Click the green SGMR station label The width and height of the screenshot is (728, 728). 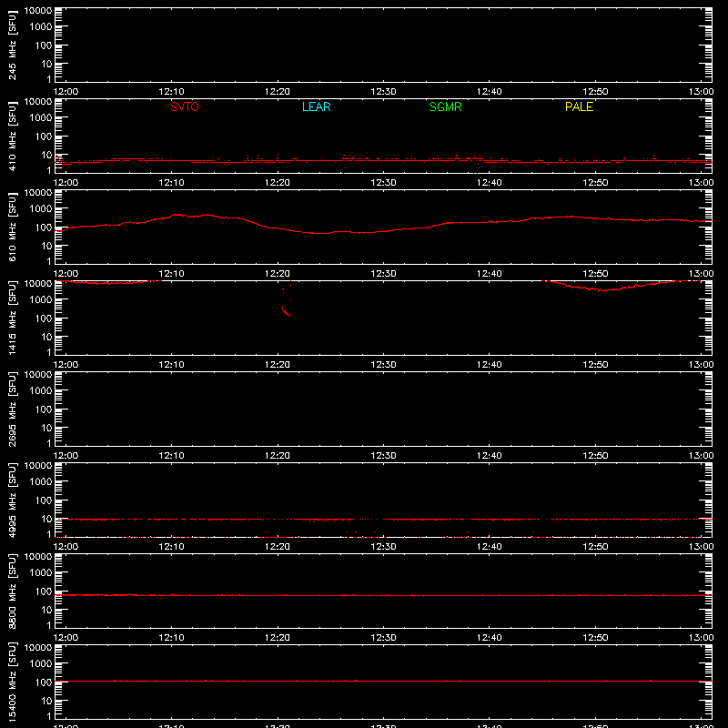(x=445, y=106)
